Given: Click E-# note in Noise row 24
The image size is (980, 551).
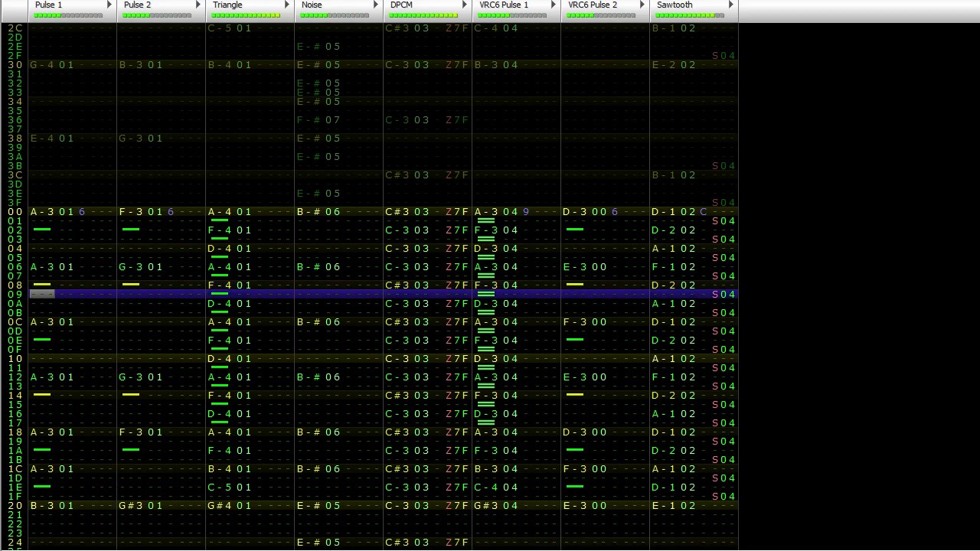Looking at the screenshot, I should tap(308, 543).
